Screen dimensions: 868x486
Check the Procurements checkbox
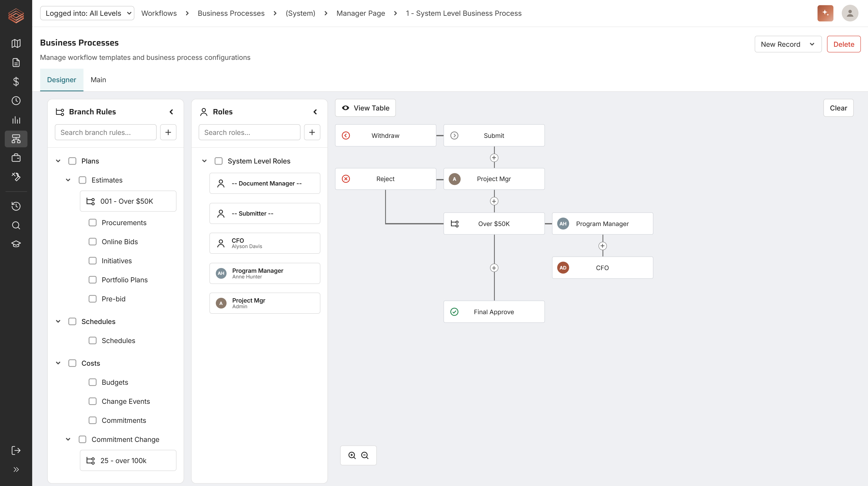[92, 223]
